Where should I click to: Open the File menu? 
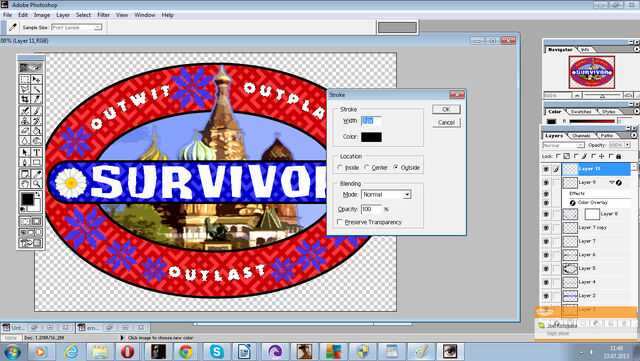coord(7,15)
